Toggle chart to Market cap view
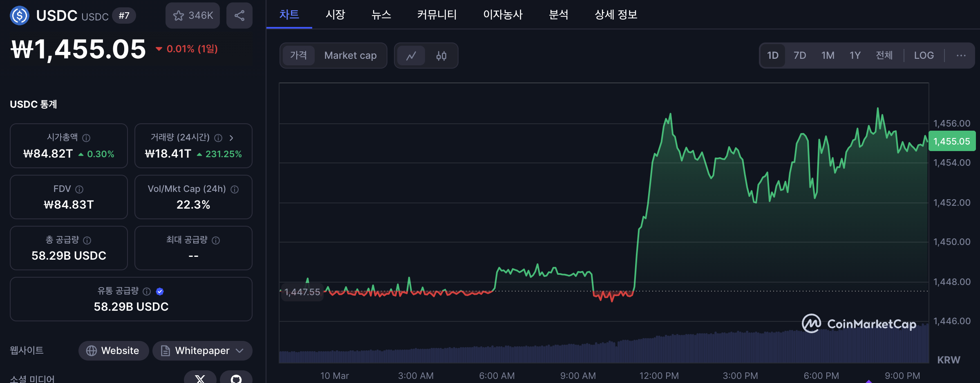The image size is (980, 383). [350, 56]
